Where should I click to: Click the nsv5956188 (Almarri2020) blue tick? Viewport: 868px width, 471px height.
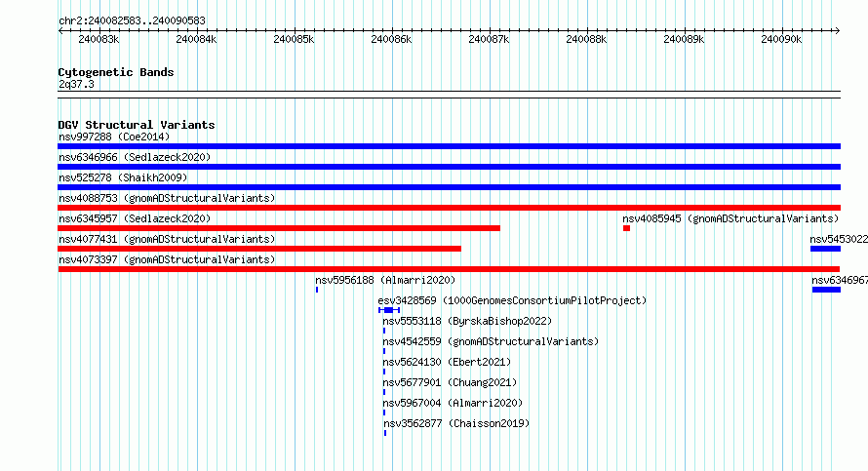[x=317, y=290]
